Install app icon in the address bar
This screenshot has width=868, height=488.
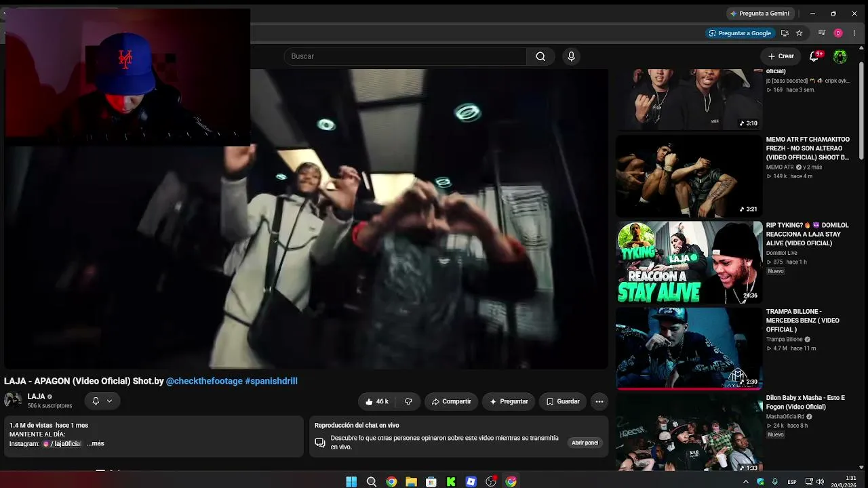tap(785, 33)
